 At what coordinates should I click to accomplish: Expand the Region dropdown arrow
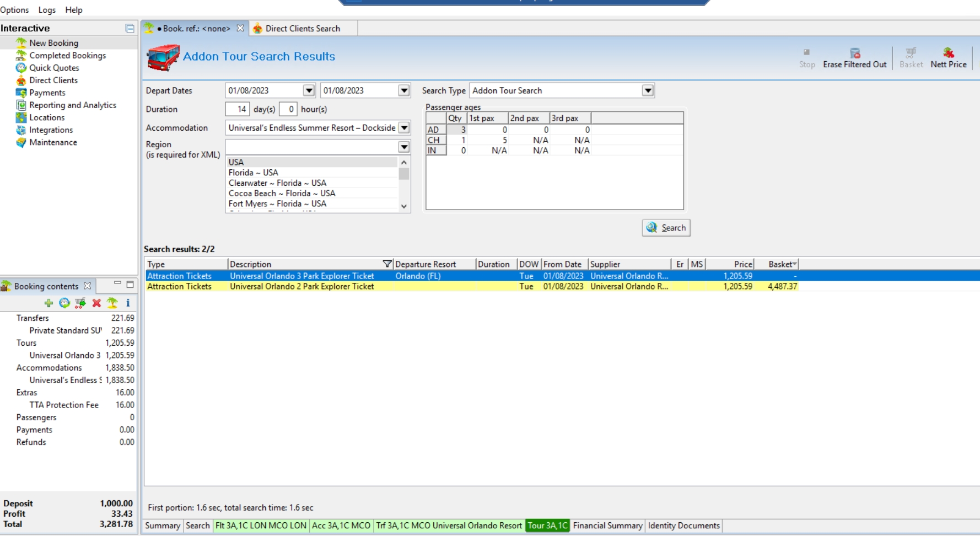coord(404,147)
